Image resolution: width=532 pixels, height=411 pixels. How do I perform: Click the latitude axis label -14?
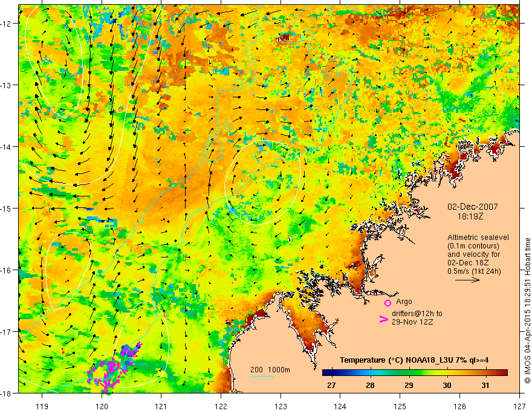pyautogui.click(x=6, y=146)
